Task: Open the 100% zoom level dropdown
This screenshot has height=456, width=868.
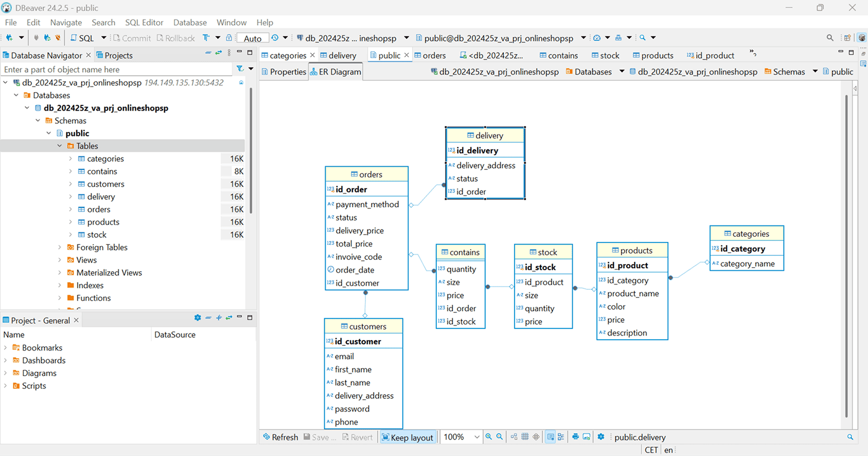Action: tap(476, 437)
